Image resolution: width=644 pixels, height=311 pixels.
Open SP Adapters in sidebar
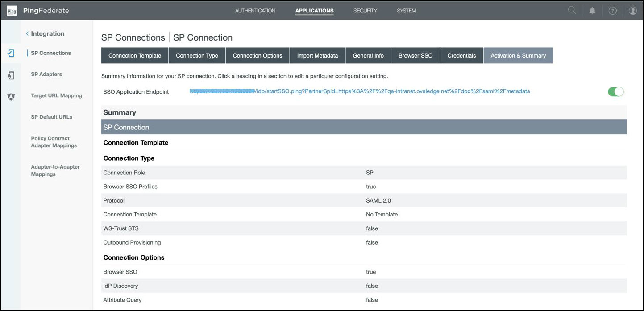point(46,75)
